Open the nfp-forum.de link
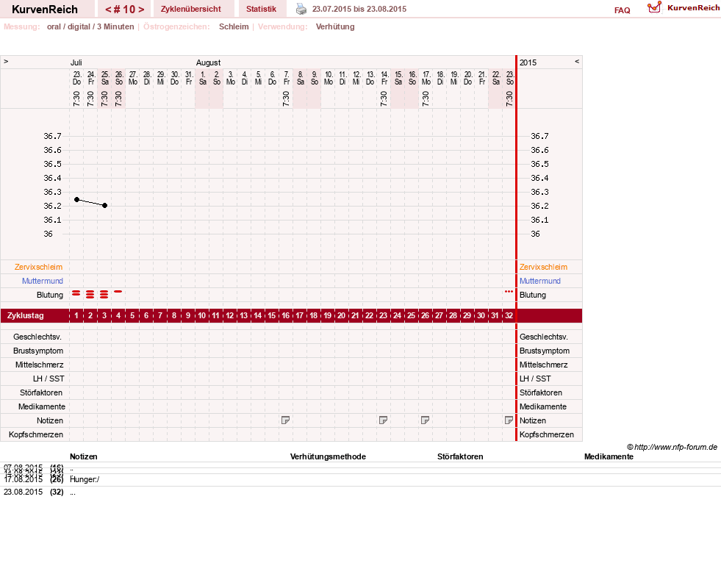This screenshot has height=588, width=721. pyautogui.click(x=672, y=447)
